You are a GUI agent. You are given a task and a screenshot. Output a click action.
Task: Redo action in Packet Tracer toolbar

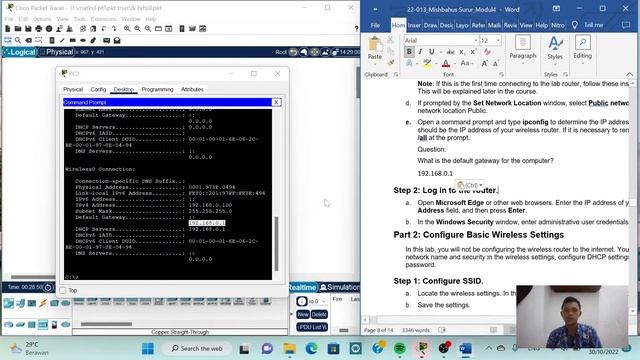114,29
